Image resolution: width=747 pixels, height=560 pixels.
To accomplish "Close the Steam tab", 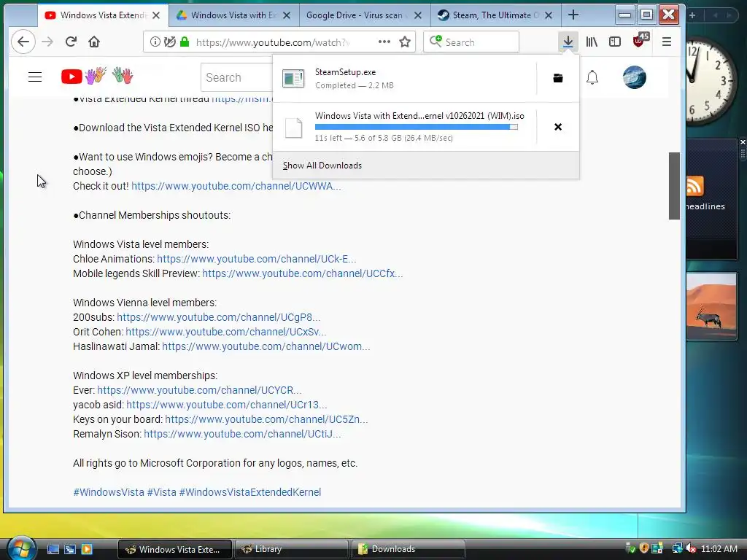I will pos(549,15).
